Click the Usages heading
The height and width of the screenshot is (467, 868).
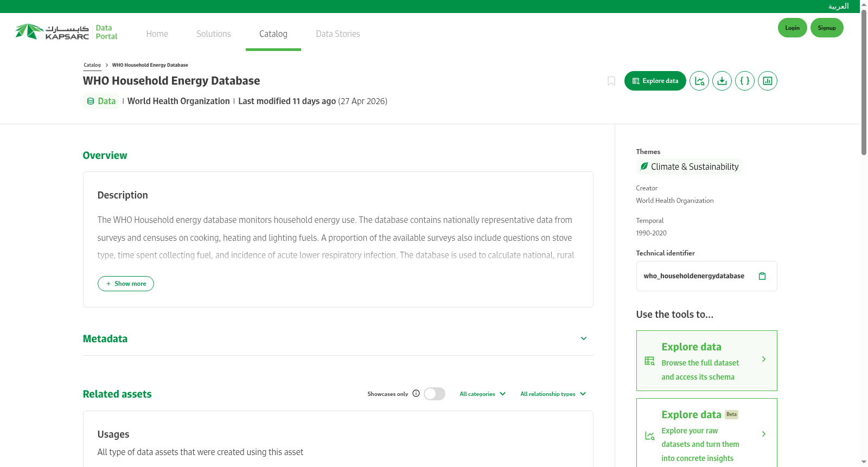pyautogui.click(x=113, y=434)
